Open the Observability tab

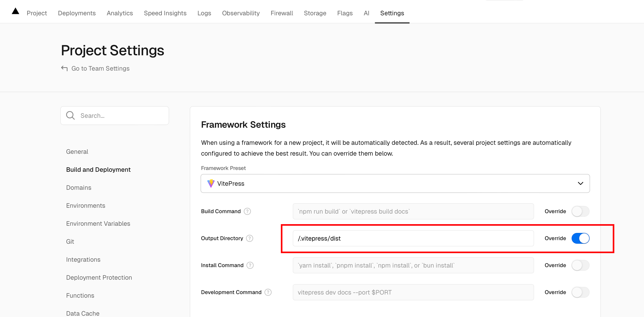[241, 13]
